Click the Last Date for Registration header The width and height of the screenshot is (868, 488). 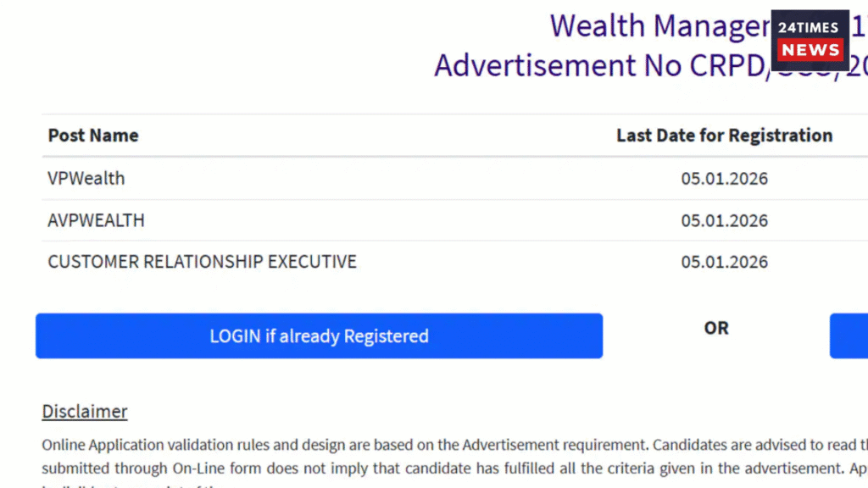pyautogui.click(x=724, y=136)
